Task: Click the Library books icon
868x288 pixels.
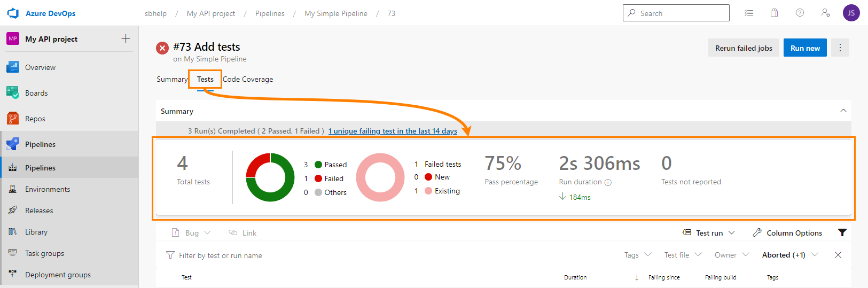Action: coord(13,231)
